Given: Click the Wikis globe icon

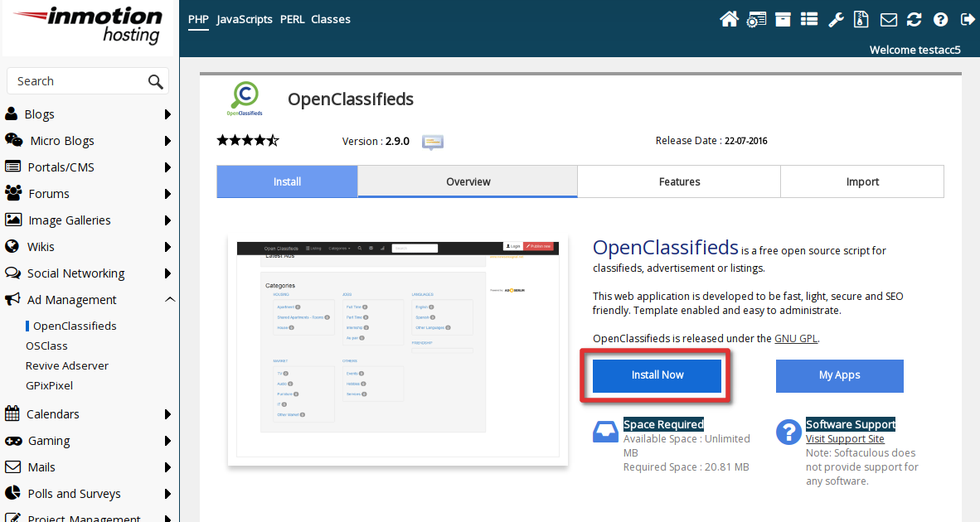Looking at the screenshot, I should click(x=12, y=246).
